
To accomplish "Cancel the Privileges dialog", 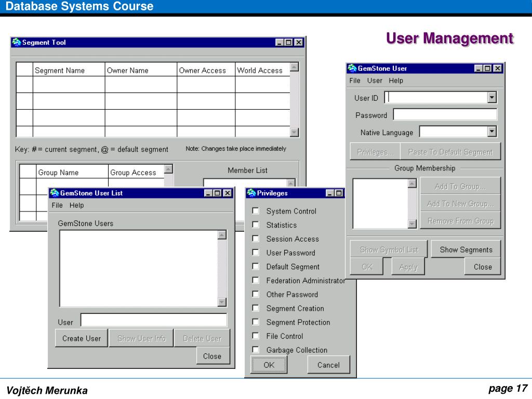I will 328,365.
